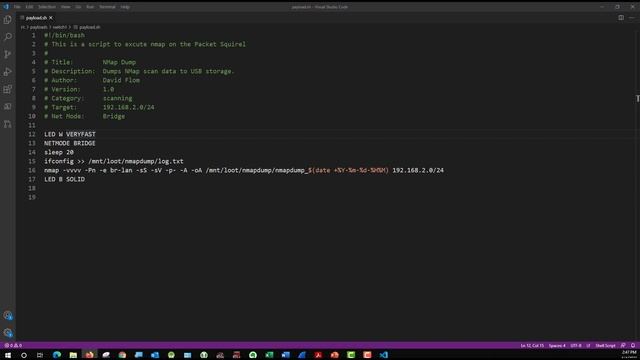The image size is (640, 360).
Task: Click the VS Code logo in title bar
Action: (6, 7)
